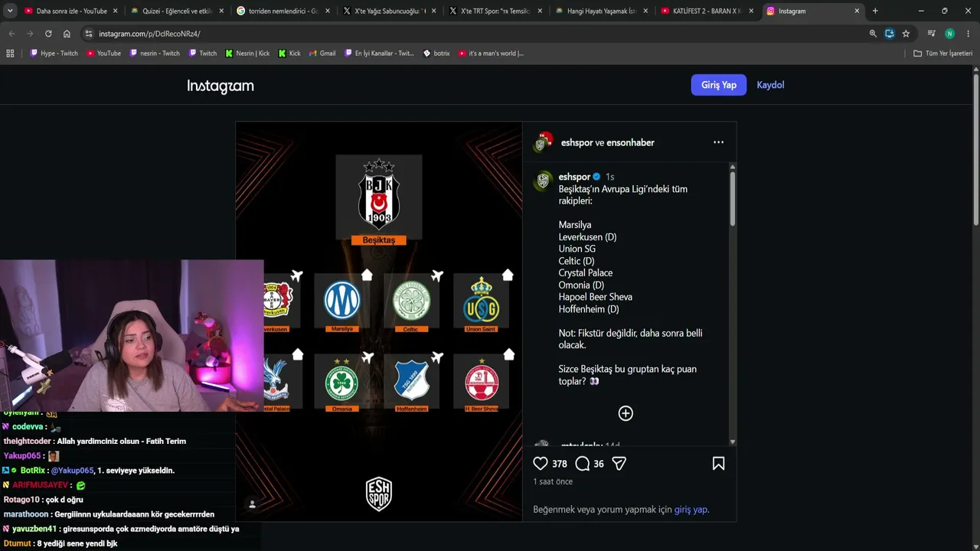Screen dimensions: 980x551
Task: Open the 'nesrin - Twitch' bookmark
Action: pos(155,54)
